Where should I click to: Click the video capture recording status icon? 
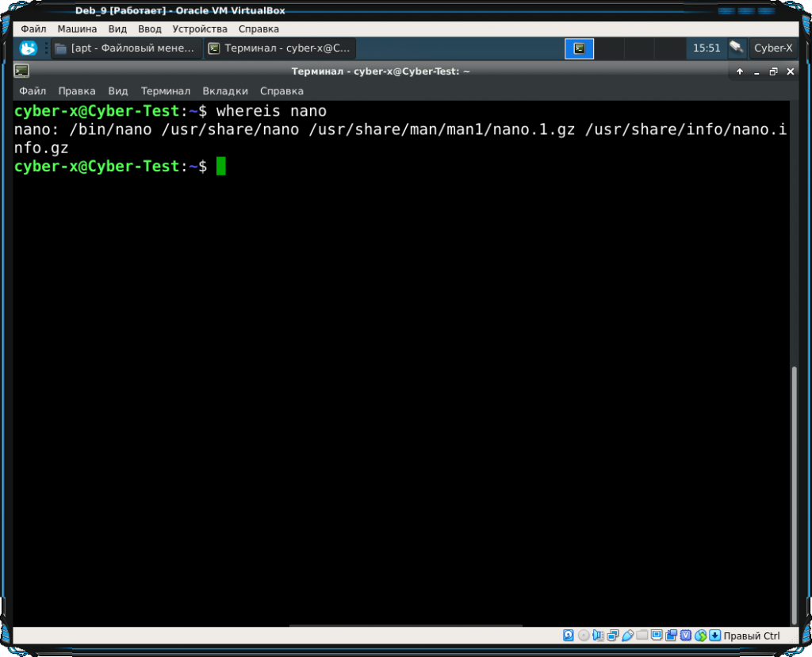click(x=671, y=636)
